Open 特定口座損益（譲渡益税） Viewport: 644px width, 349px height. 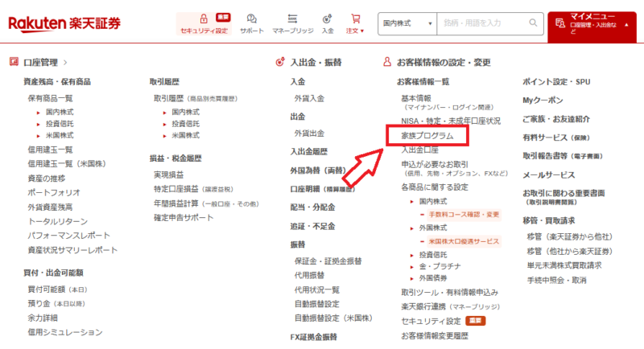pos(193,189)
